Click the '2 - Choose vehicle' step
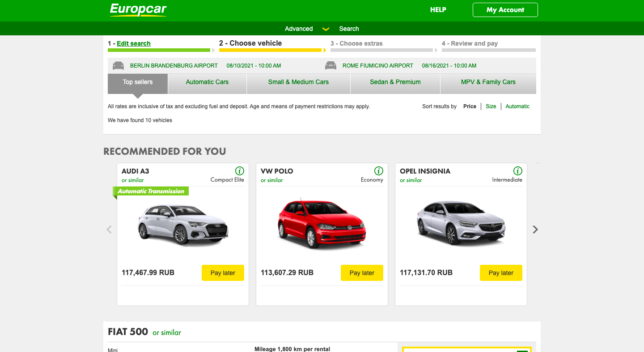644x352 pixels. pyautogui.click(x=250, y=43)
